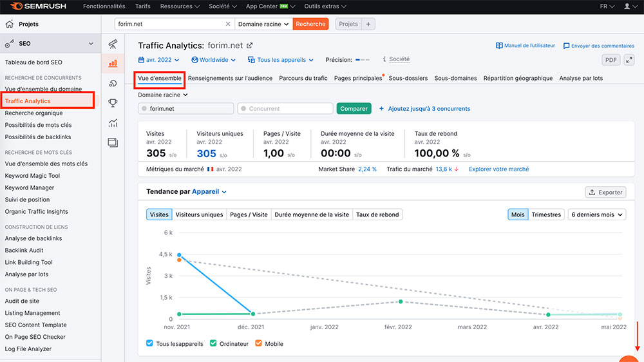Screen dimensions: 644x362
Task: Show Visites metric in chart
Action: pyautogui.click(x=159, y=214)
